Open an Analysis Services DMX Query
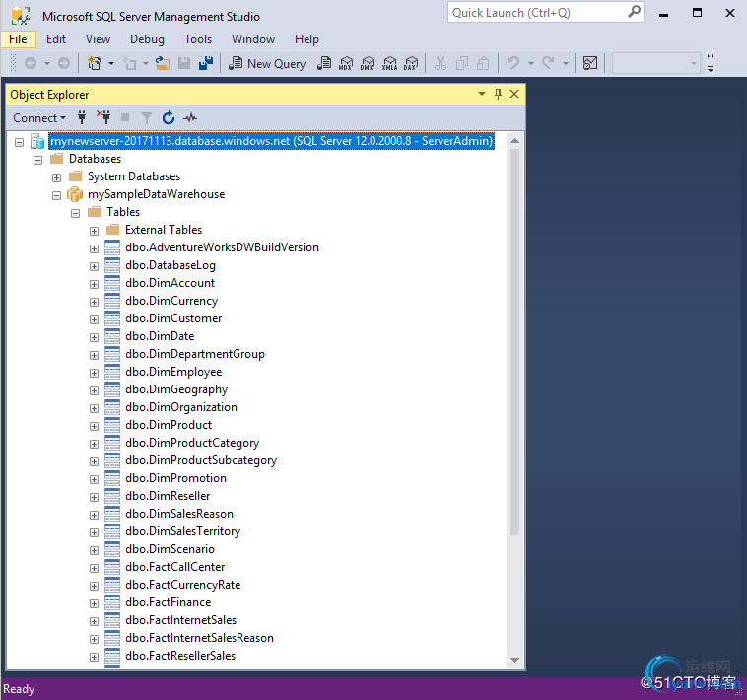Screen dimensions: 747x700 [x=368, y=63]
